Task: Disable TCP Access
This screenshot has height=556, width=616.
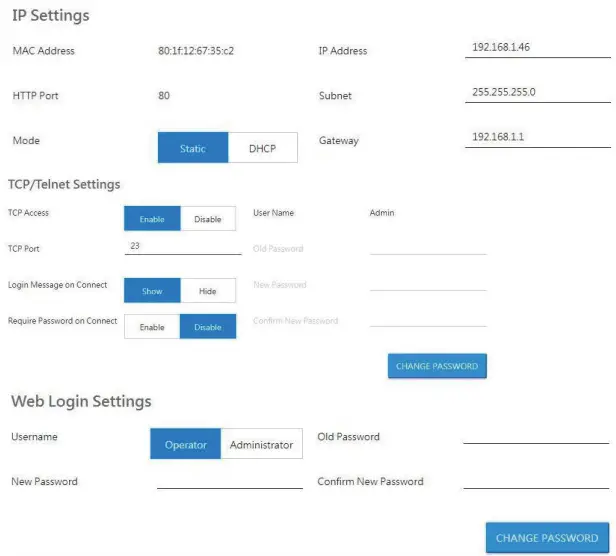Action: (208, 218)
